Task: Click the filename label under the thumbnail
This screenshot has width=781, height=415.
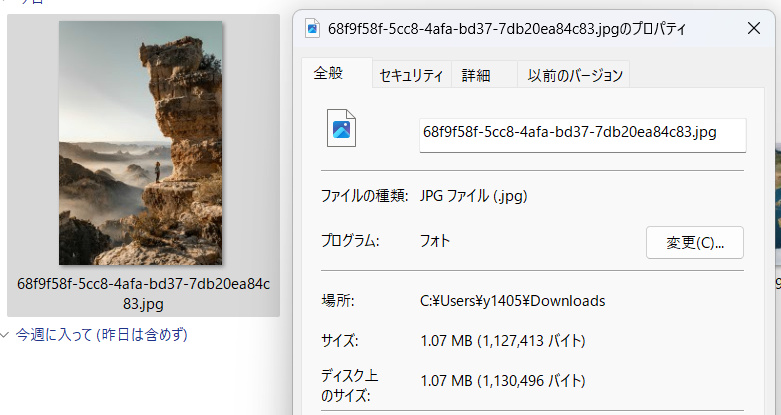Action: [x=143, y=292]
